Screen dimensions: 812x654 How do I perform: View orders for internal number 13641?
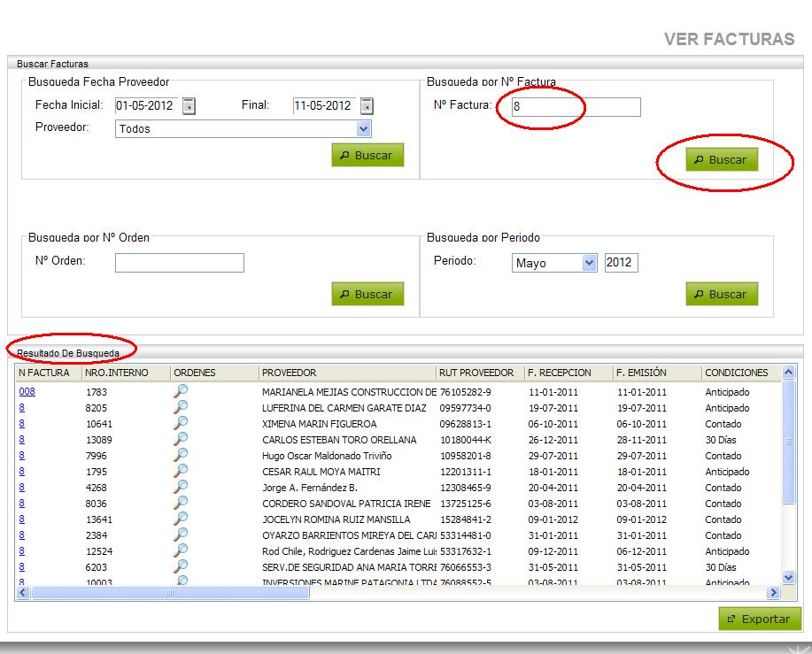pyautogui.click(x=181, y=519)
